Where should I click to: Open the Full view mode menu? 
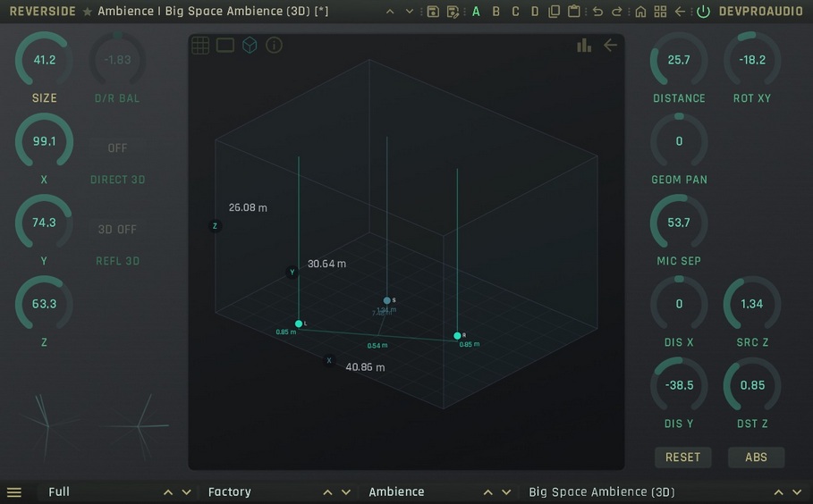[59, 492]
